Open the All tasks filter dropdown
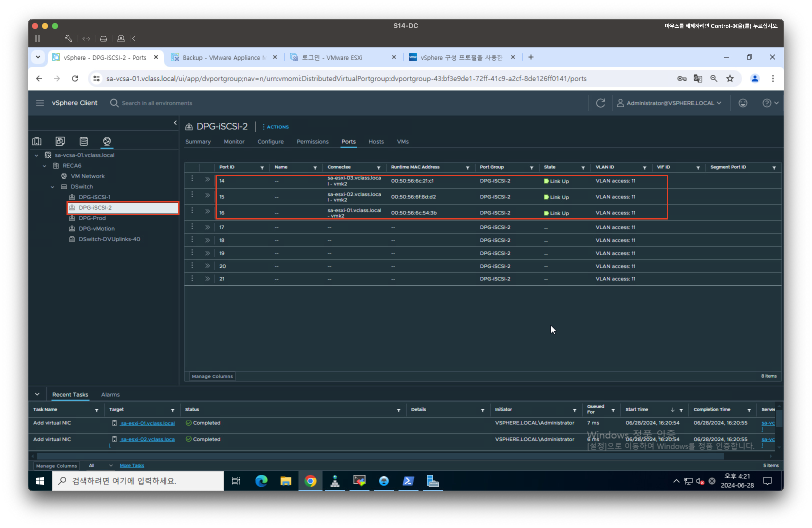812x528 pixels. [100, 465]
